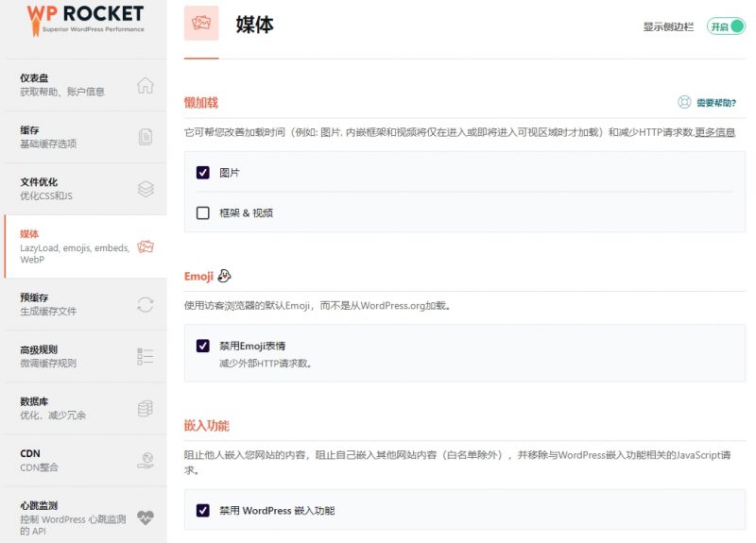Uncheck the 禁用Emoji表情 checkbox

(x=203, y=346)
